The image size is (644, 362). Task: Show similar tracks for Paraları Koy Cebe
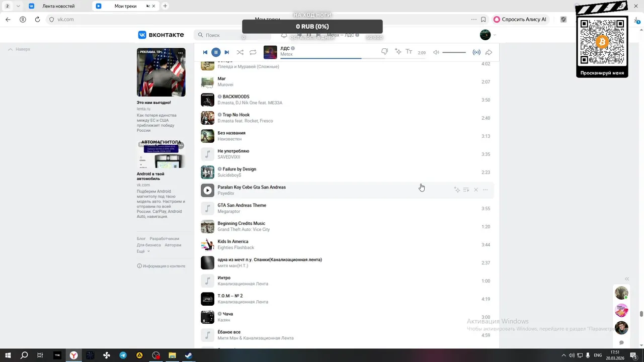457,190
